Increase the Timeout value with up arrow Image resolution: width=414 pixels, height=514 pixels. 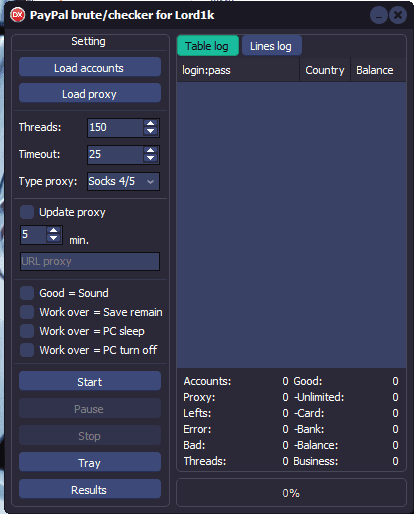[x=151, y=150]
